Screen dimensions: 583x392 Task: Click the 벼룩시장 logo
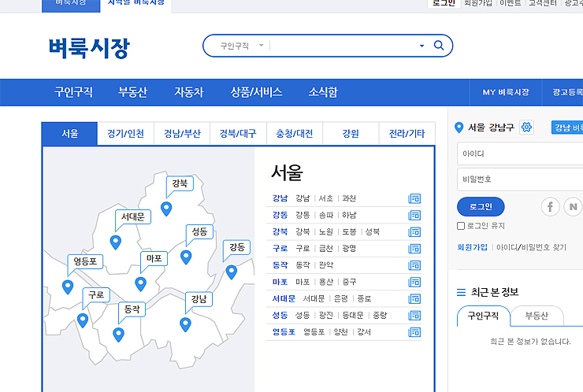[x=89, y=48]
